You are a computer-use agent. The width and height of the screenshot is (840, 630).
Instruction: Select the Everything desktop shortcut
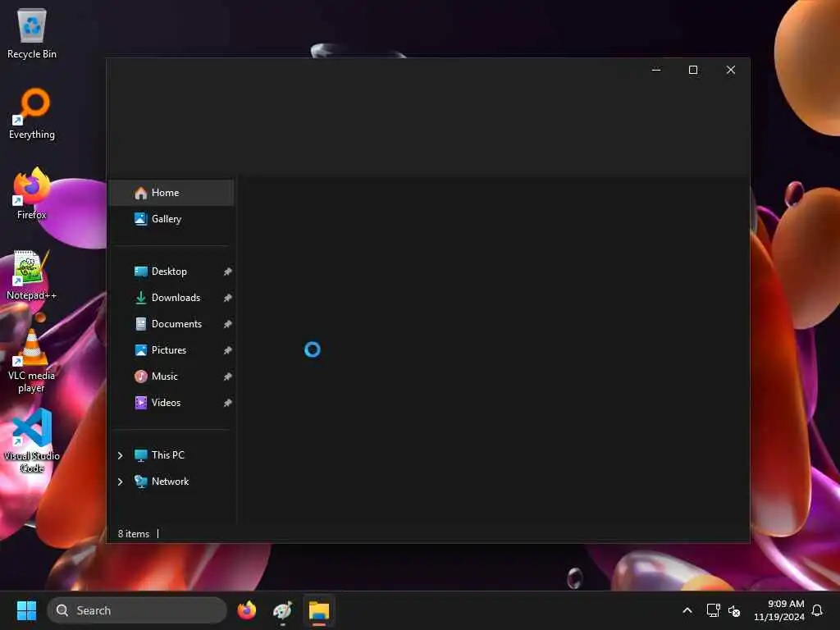pyautogui.click(x=32, y=113)
